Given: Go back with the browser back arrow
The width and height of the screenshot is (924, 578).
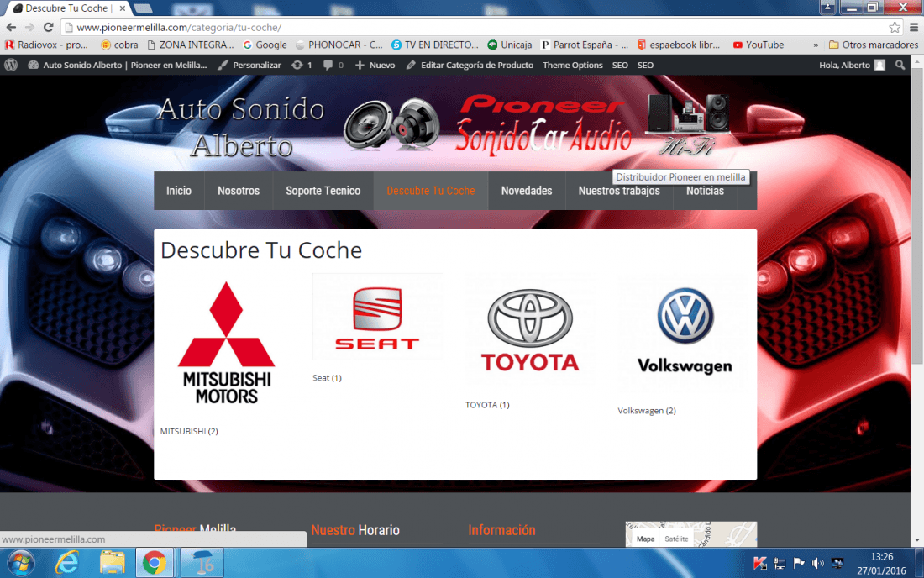Looking at the screenshot, I should coord(11,27).
